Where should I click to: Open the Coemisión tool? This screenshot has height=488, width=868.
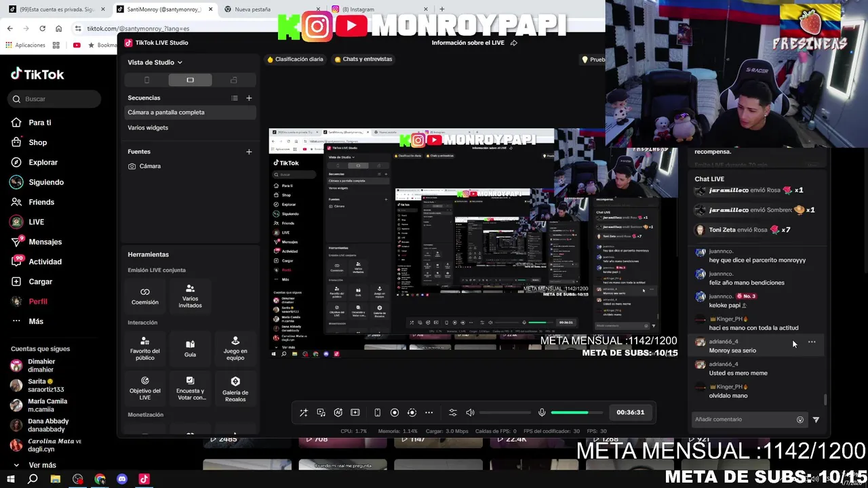point(145,296)
